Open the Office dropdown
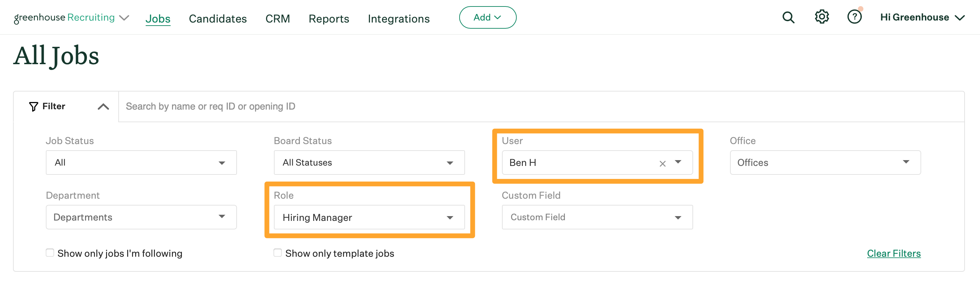The image size is (980, 282). pyautogui.click(x=825, y=163)
